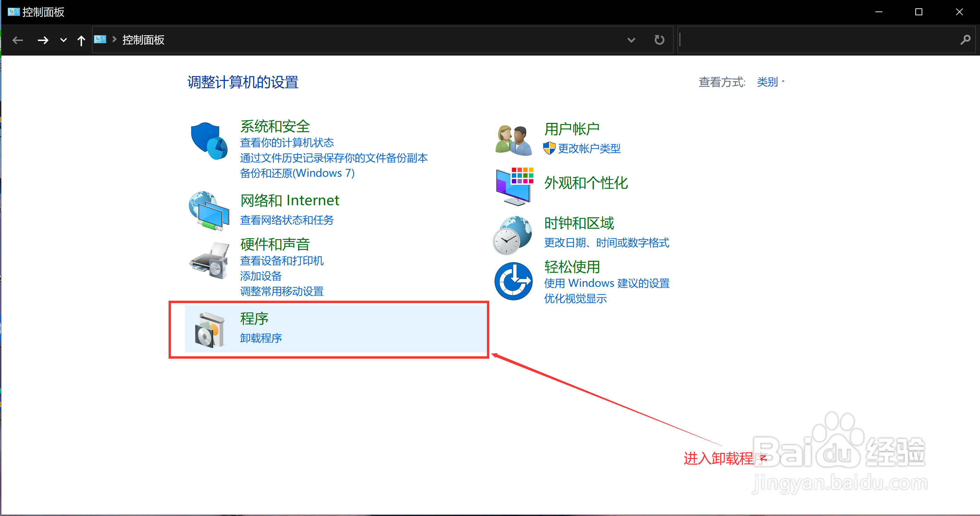Click the Control Panel icon in address bar
Viewport: 980px width, 516px height.
(x=100, y=40)
